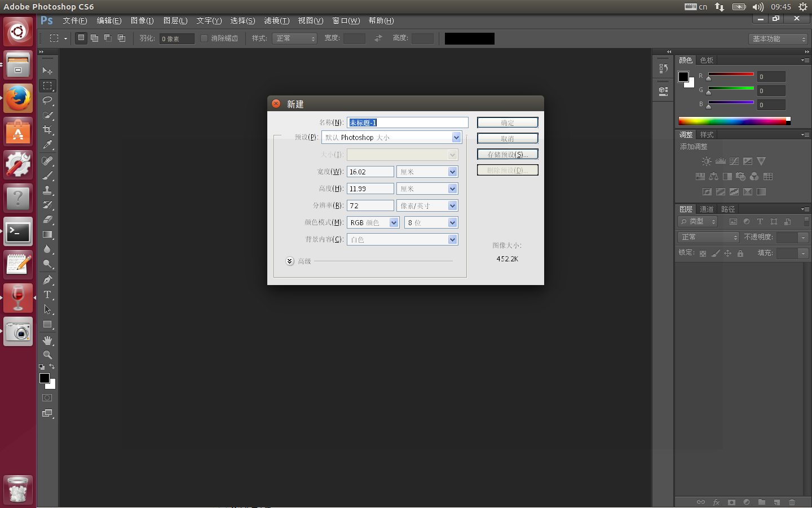Toggle layer filter on/off switch
This screenshot has width=812, height=508.
click(x=806, y=221)
